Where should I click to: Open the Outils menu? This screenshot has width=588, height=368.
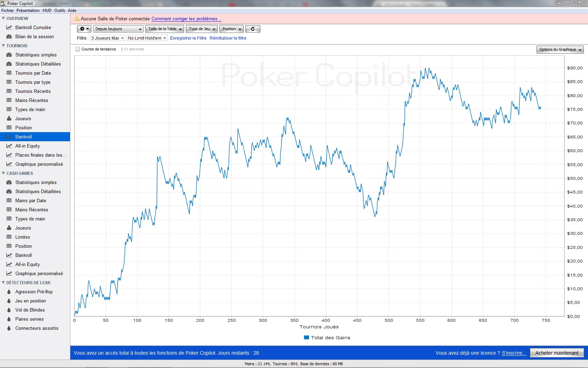click(59, 11)
